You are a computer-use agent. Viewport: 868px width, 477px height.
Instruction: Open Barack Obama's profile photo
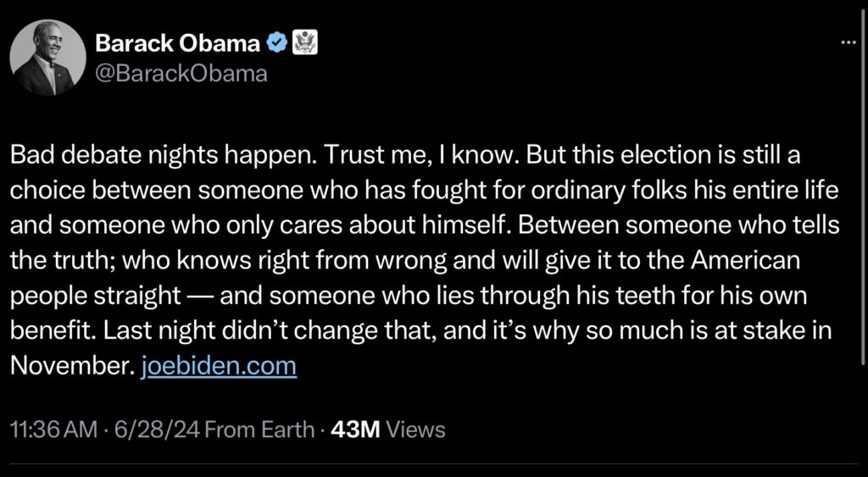47,57
